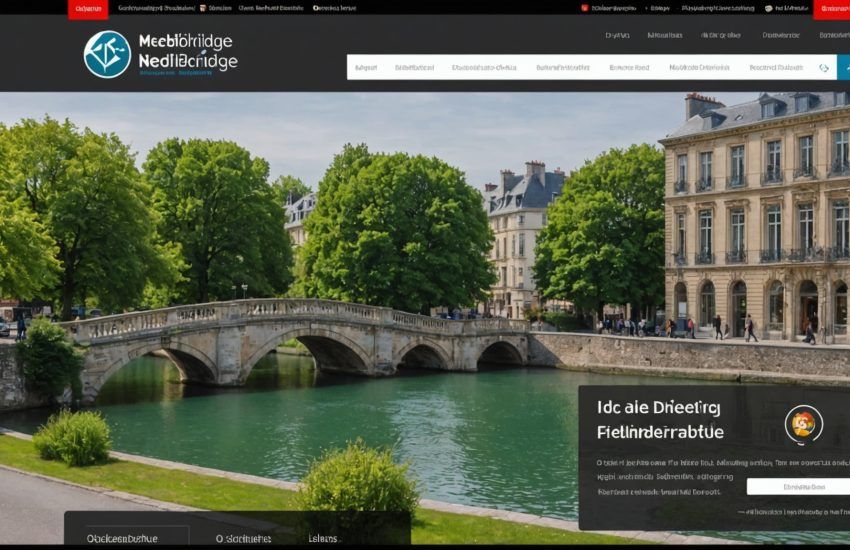The image size is (850, 550).
Task: Select second item in dark header secondary menu
Action: point(665,35)
